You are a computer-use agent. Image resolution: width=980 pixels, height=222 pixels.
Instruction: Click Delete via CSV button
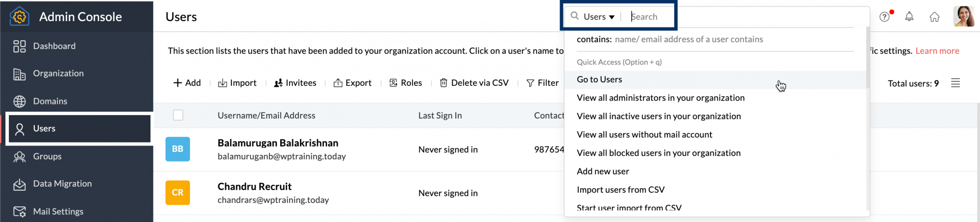tap(474, 83)
